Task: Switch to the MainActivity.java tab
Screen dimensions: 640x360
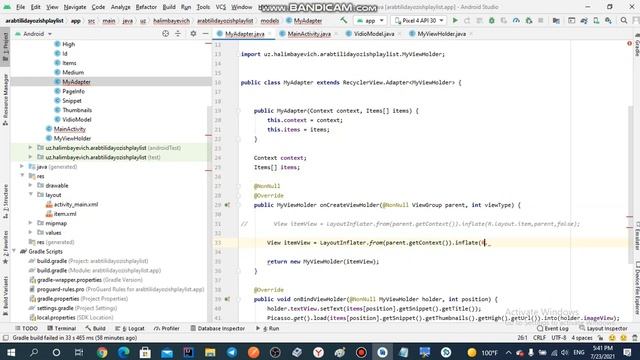Action: coord(309,34)
